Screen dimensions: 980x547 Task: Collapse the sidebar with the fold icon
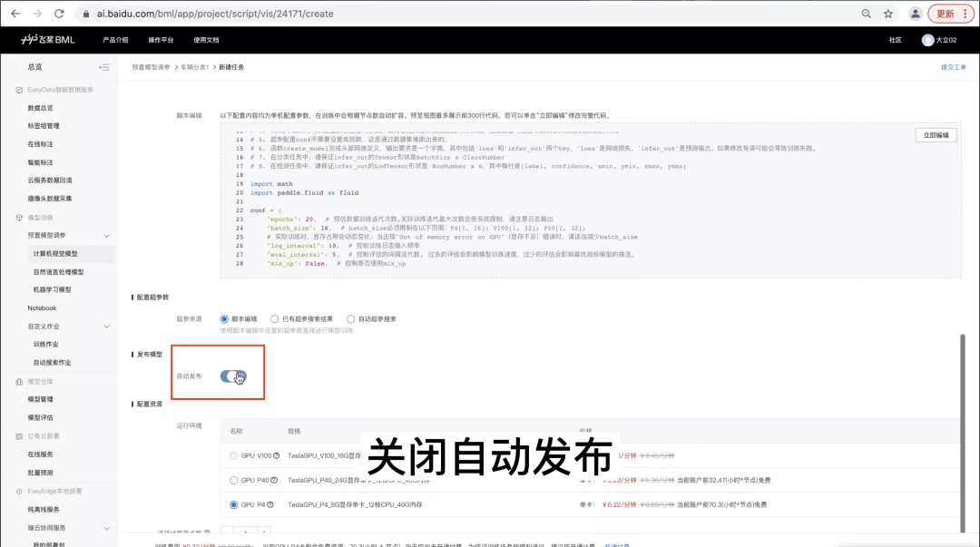click(104, 67)
